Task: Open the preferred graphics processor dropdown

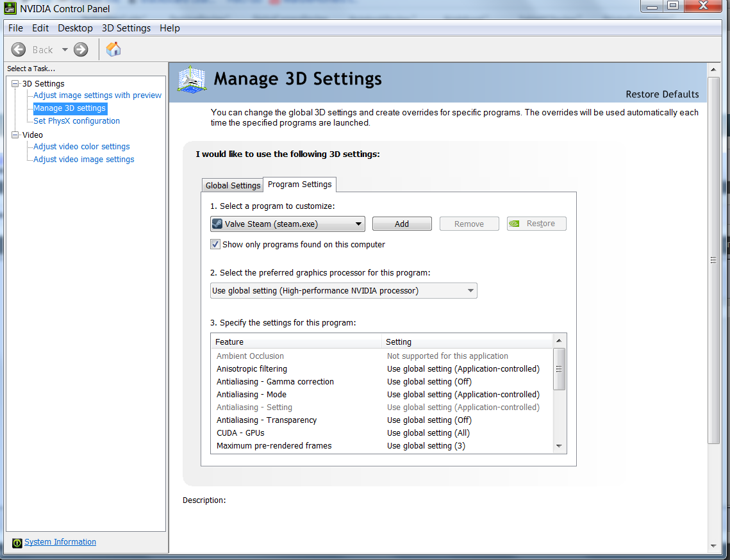Action: 344,290
